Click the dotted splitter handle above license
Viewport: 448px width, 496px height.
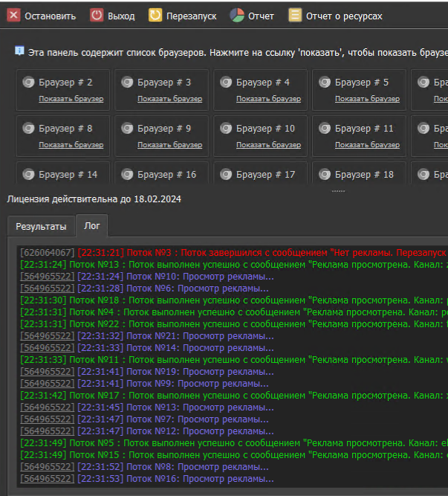point(338,191)
